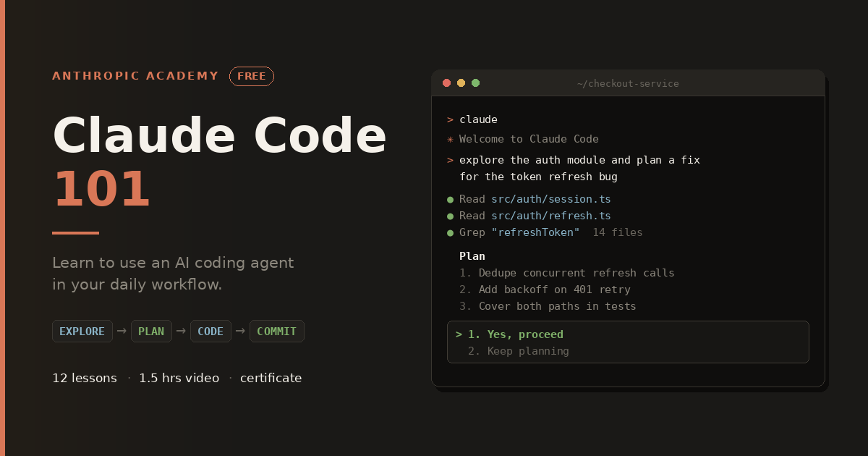Click the prompt caret before 'claude'
The width and height of the screenshot is (868, 456).
[450, 119]
